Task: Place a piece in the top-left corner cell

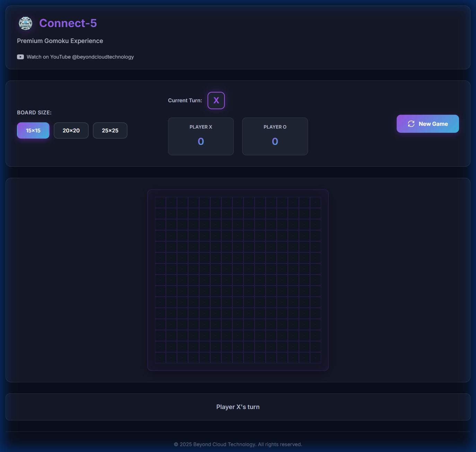Action: (160, 202)
